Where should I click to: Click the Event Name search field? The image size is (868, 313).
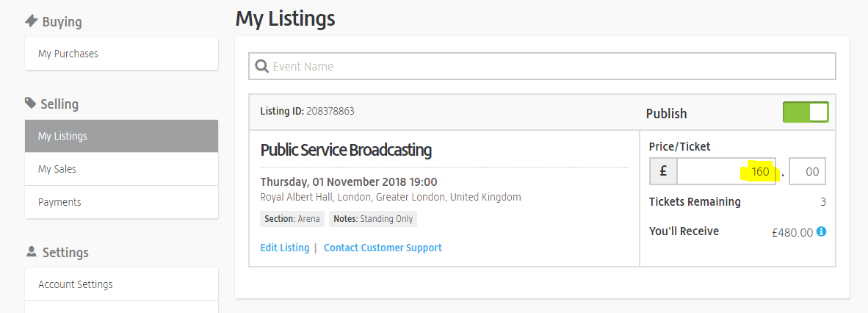pyautogui.click(x=551, y=66)
